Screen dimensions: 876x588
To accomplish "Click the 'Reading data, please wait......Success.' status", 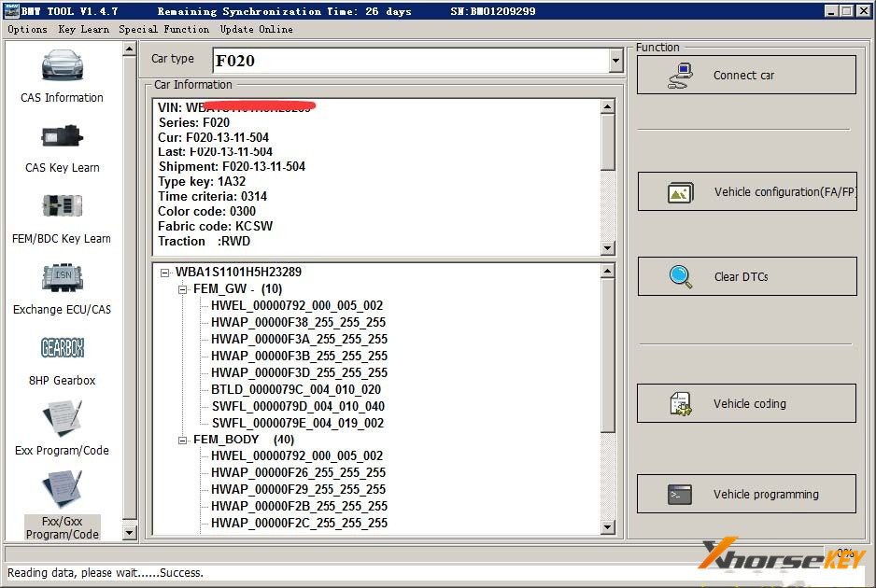I will click(105, 573).
